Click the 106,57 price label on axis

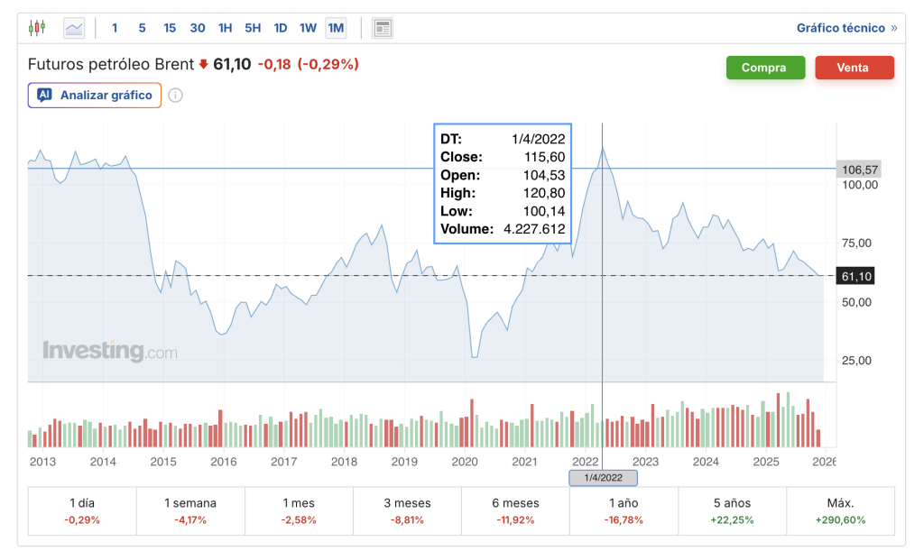pos(858,170)
